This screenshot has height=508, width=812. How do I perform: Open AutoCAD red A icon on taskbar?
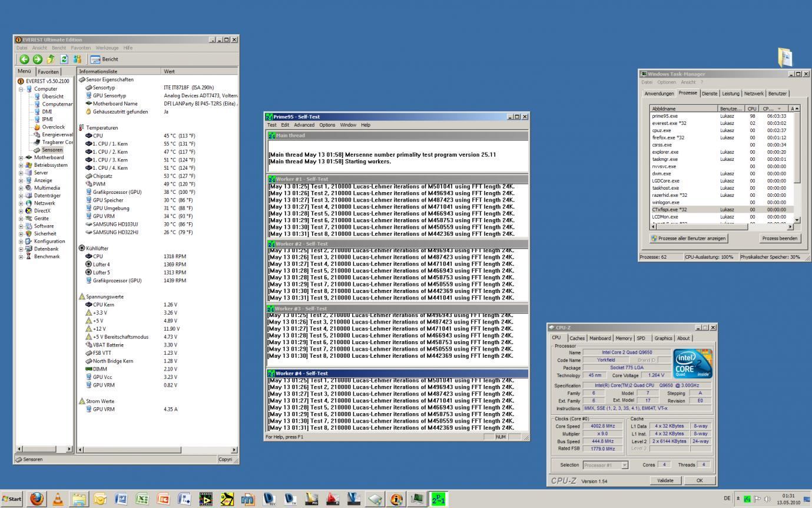coord(332,499)
